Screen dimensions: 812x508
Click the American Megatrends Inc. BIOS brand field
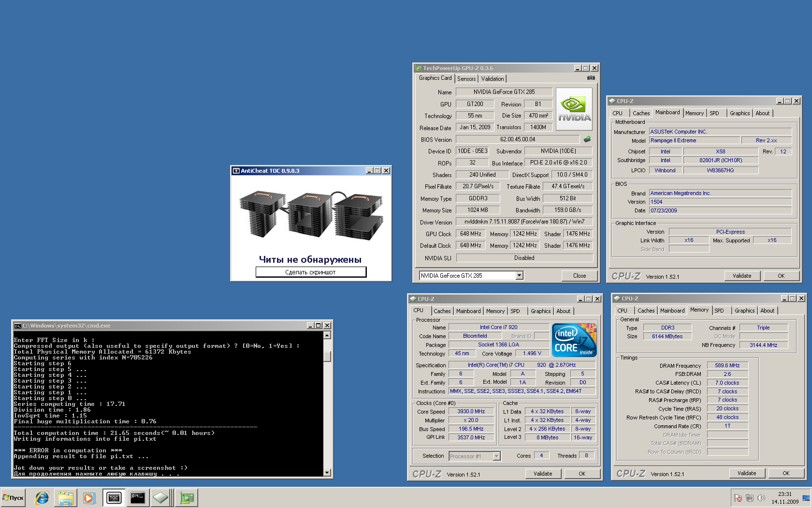pos(720,193)
